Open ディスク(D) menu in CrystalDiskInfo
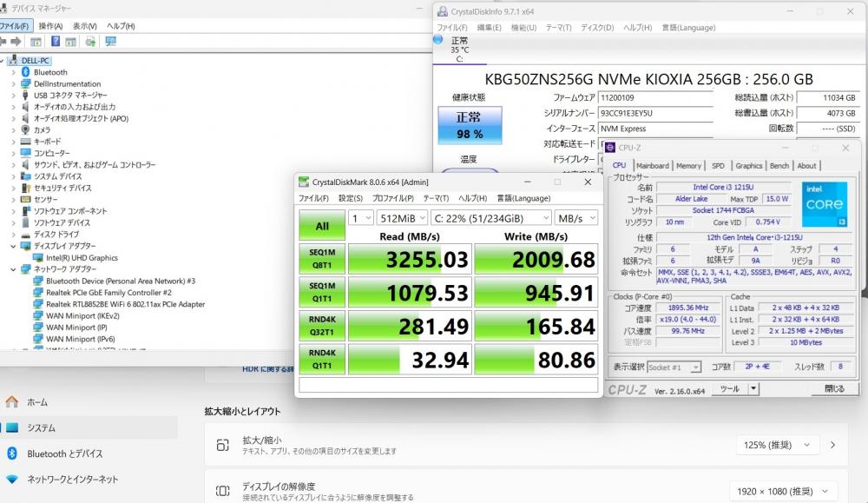The width and height of the screenshot is (868, 503). pos(597,27)
